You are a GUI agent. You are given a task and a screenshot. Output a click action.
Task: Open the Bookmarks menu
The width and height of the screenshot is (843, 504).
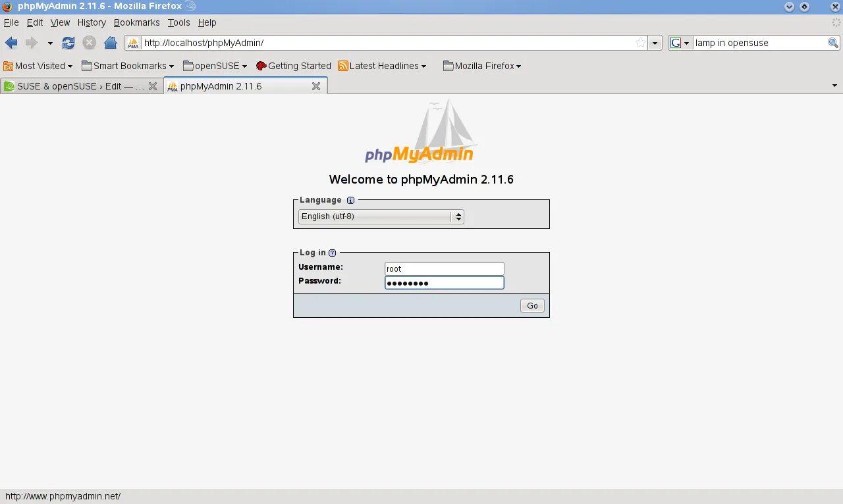[x=137, y=22]
